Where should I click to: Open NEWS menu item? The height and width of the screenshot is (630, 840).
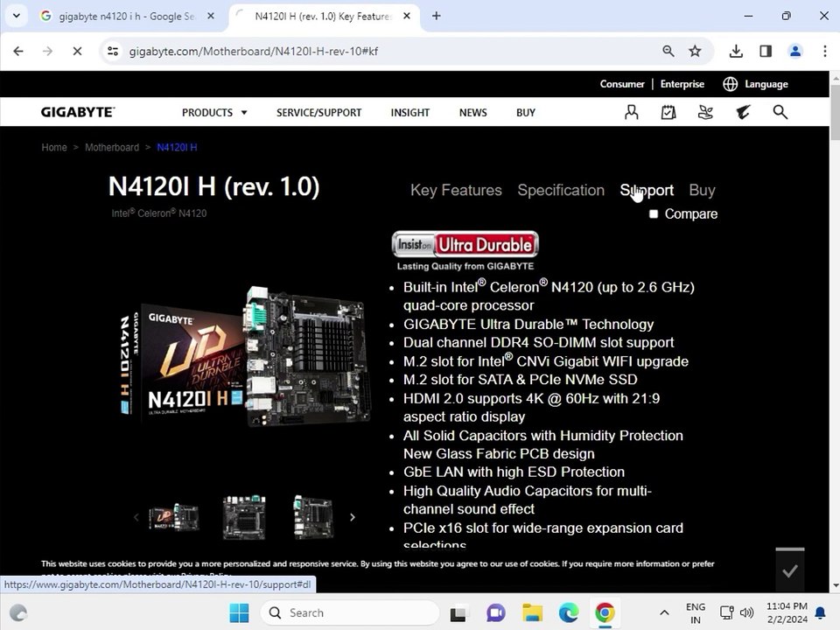473,113
